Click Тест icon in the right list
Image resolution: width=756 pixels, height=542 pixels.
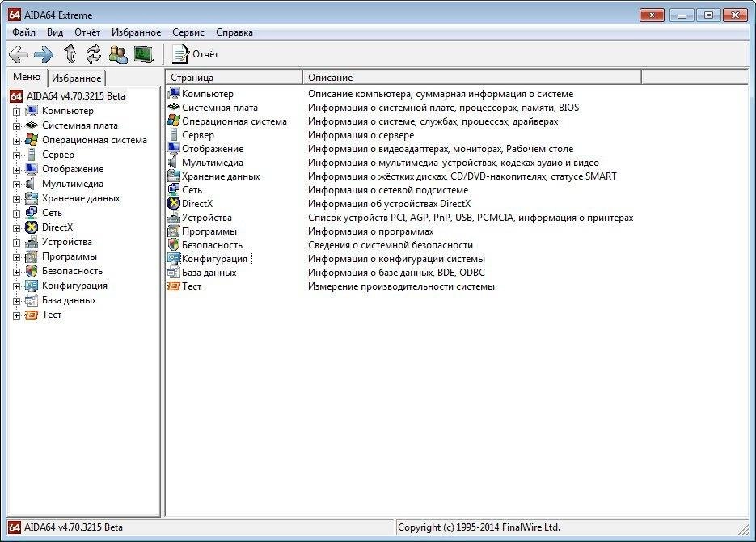coord(174,286)
